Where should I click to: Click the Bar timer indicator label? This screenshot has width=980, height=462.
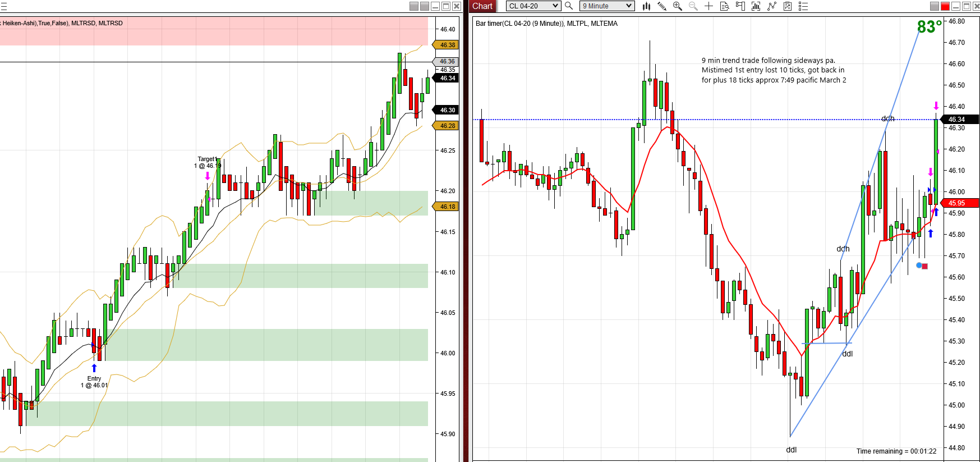(546, 24)
